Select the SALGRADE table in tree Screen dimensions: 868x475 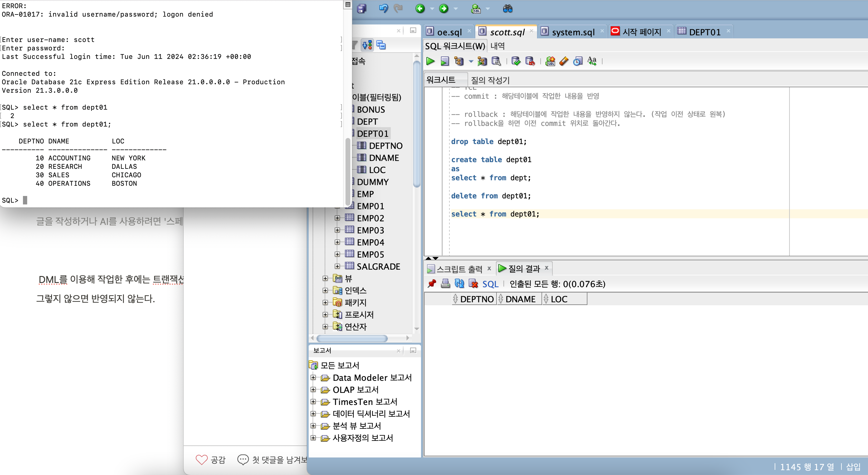378,266
